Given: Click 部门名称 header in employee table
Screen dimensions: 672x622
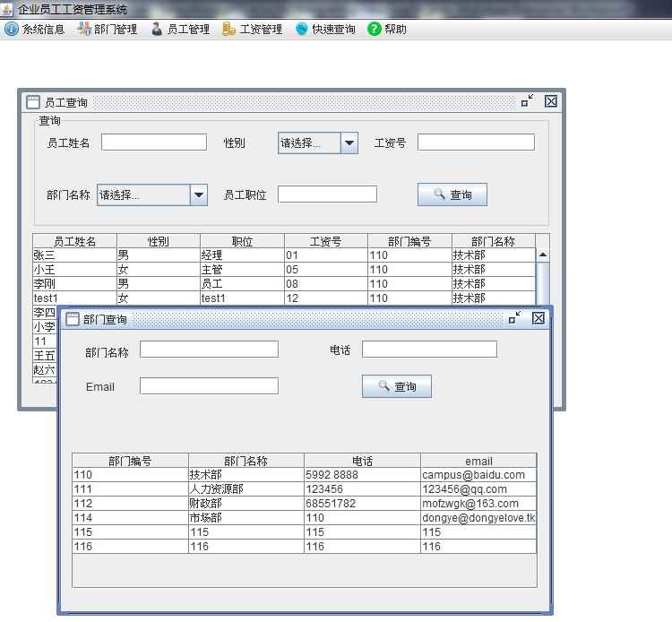Looking at the screenshot, I should pyautogui.click(x=494, y=241).
